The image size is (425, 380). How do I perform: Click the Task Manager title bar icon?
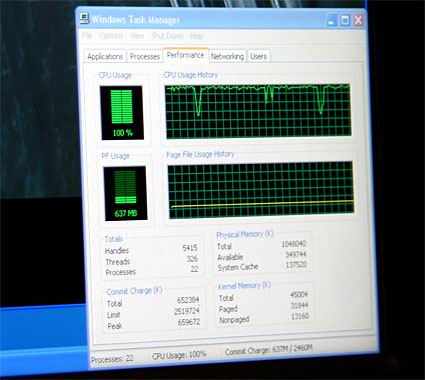click(x=85, y=19)
